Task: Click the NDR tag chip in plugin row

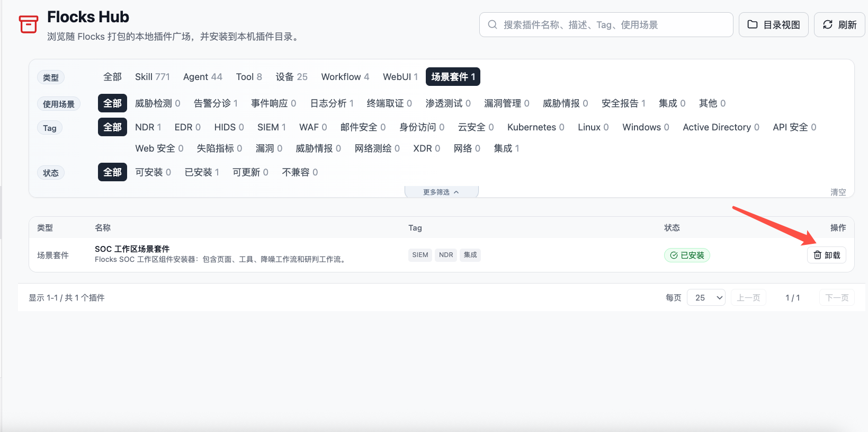Action: pos(446,255)
